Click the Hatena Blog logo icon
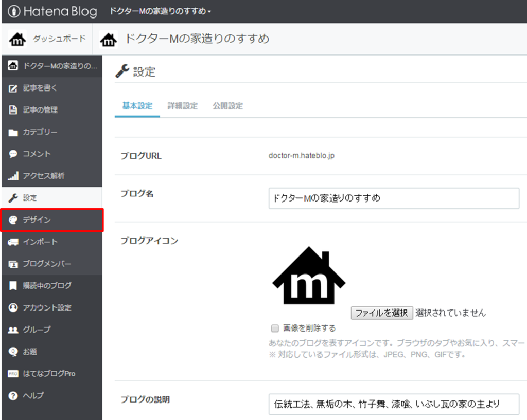 pos(13,11)
